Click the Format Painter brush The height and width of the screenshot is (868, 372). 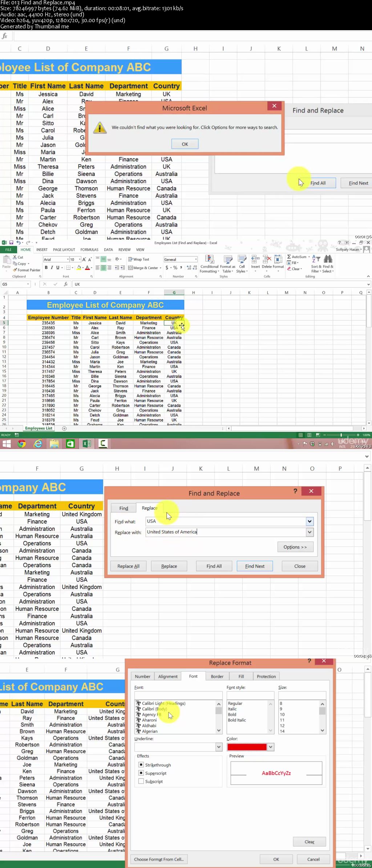point(15,270)
